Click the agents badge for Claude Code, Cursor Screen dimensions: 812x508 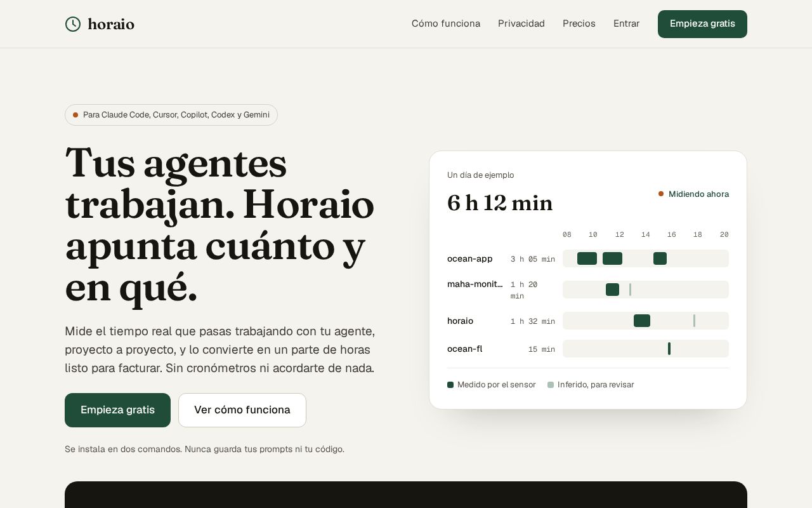171,115
